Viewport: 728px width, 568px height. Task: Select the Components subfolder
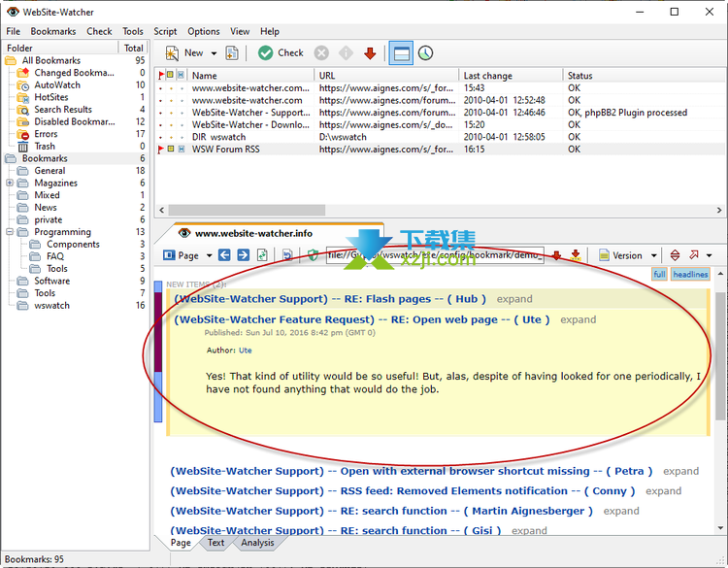73,245
